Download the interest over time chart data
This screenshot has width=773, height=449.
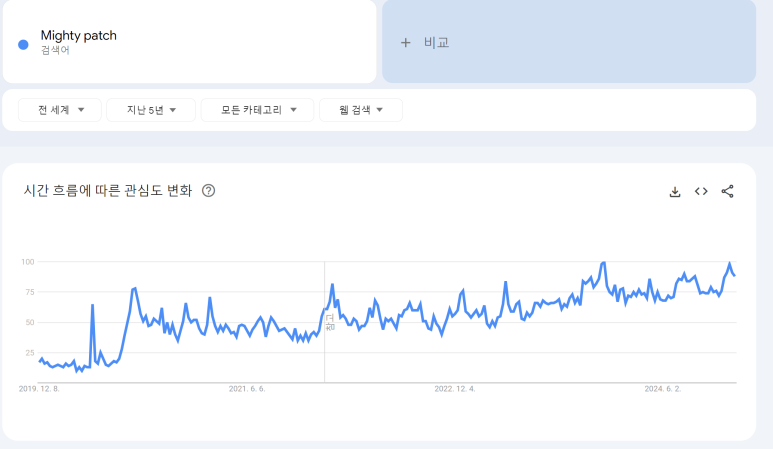[x=675, y=191]
